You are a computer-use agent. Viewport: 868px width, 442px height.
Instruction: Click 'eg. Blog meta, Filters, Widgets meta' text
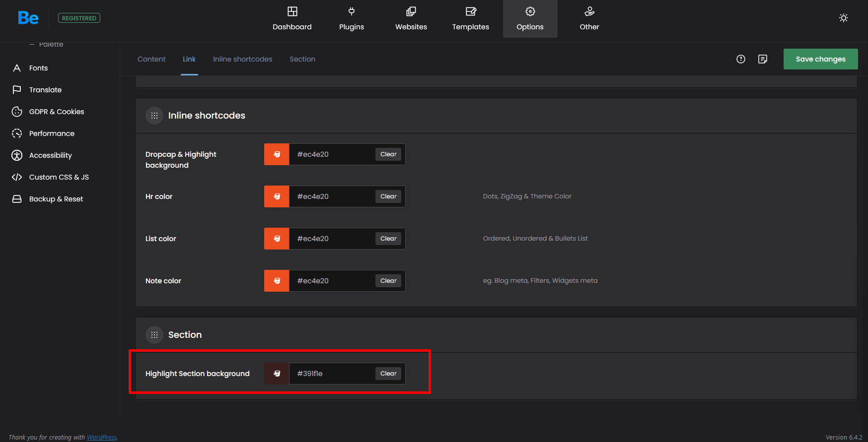pos(540,281)
